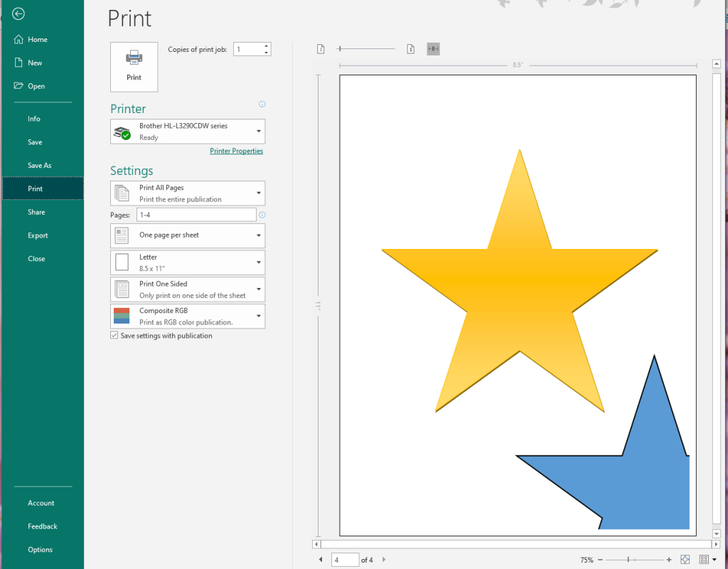This screenshot has width=728, height=569.
Task: Increase copies of print job with up arrow
Action: click(267, 46)
